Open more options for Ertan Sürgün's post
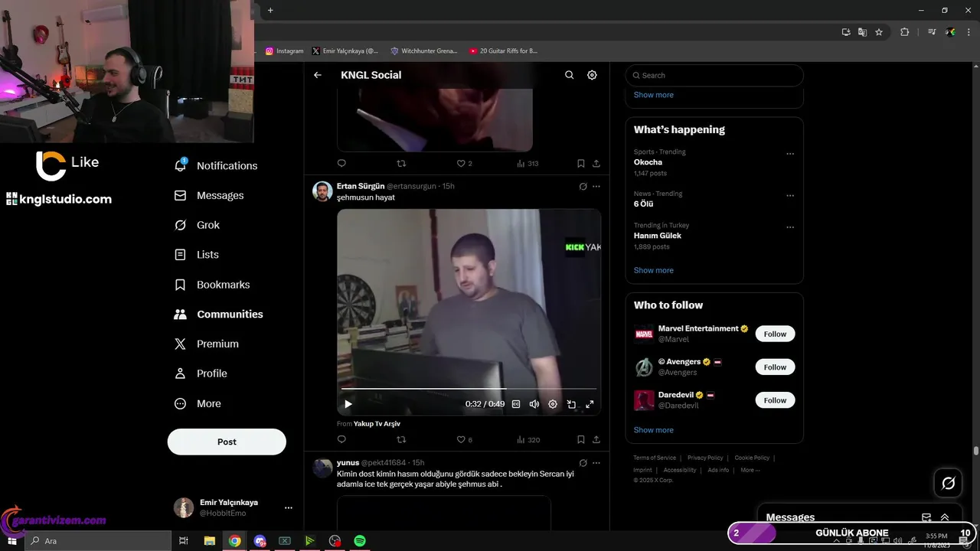This screenshot has width=980, height=551. point(596,186)
